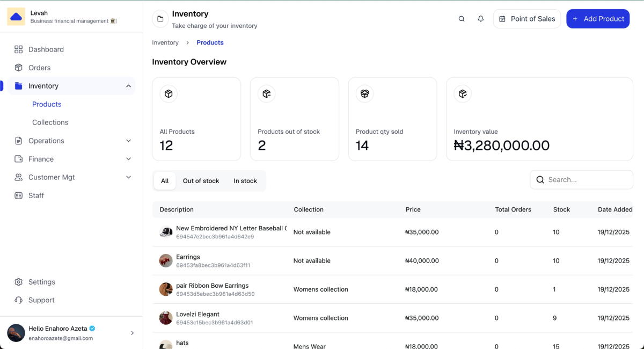The image size is (644, 349).
Task: Click the Inventory breadcrumb link
Action: click(x=165, y=42)
